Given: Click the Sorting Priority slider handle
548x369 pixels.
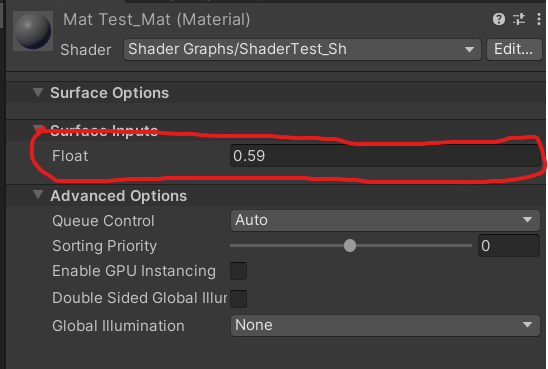Looking at the screenshot, I should pos(350,246).
